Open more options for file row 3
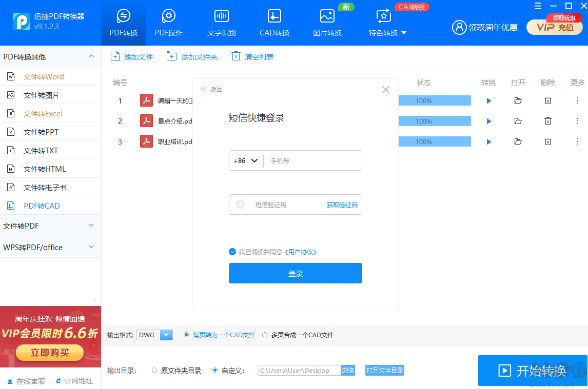Image resolution: width=588 pixels, height=389 pixels. click(x=578, y=141)
